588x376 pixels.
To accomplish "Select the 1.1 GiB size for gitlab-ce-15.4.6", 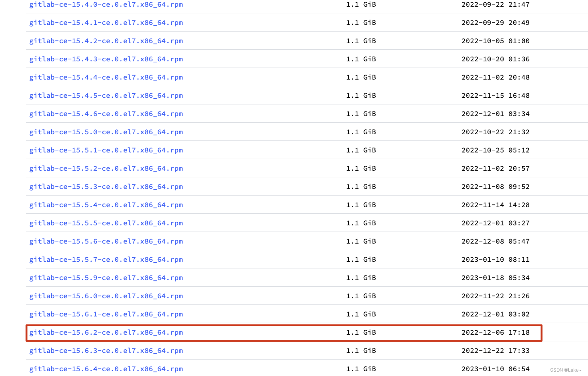I will click(361, 114).
